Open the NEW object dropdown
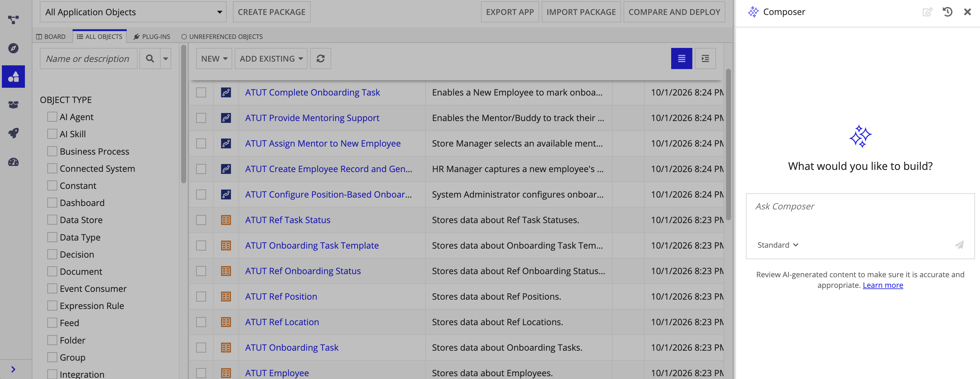 214,58
